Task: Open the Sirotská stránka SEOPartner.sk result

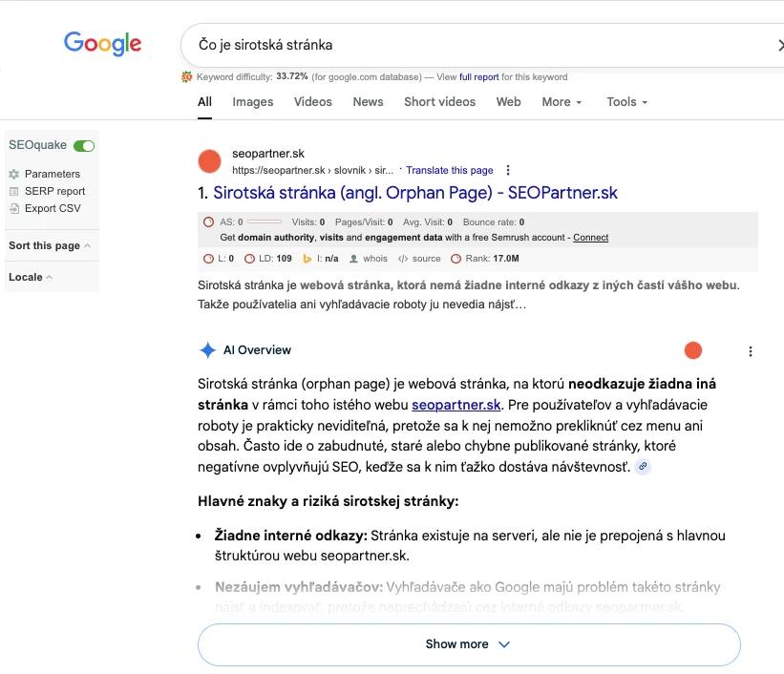Action: coord(415,193)
